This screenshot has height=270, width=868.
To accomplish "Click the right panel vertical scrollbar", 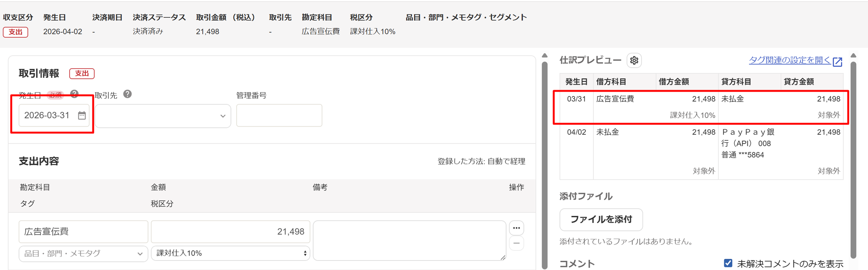I will point(853,158).
